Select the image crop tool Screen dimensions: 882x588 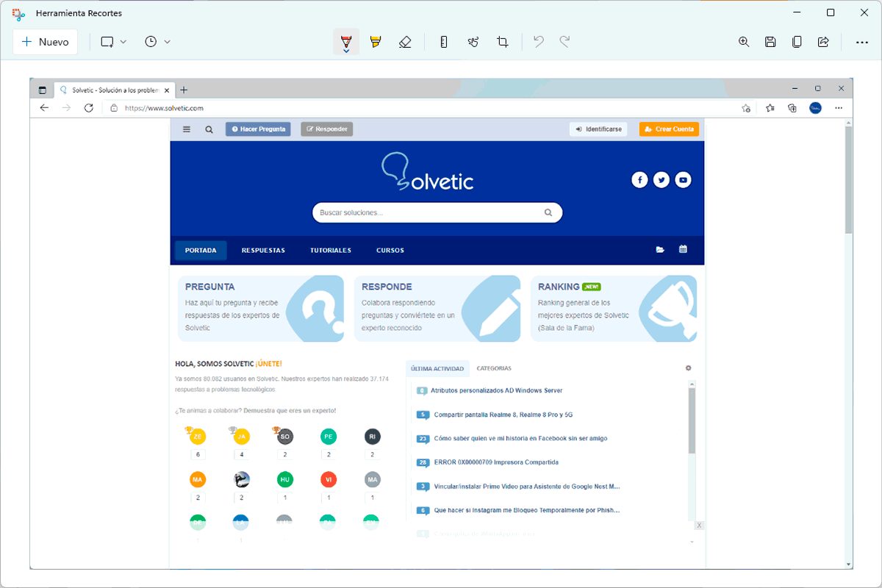coord(503,42)
